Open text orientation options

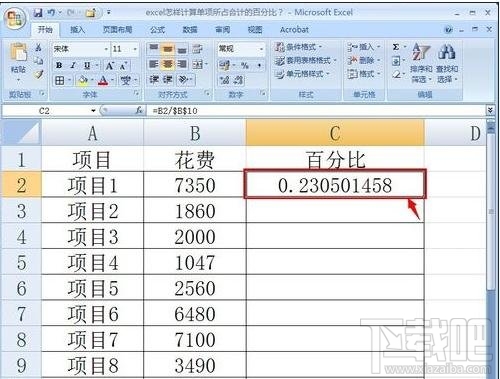click(183, 79)
